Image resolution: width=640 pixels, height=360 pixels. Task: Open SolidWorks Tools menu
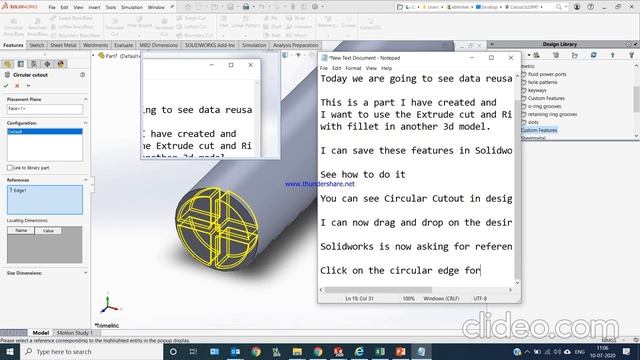[111, 7]
